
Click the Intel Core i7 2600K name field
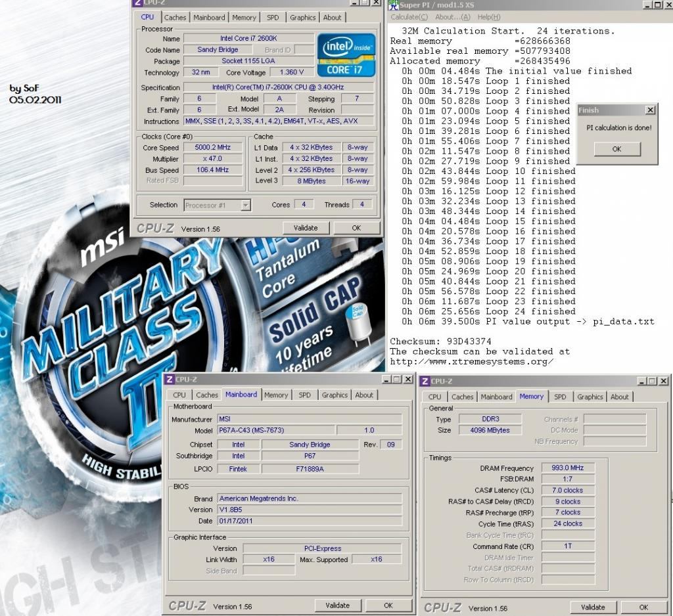click(248, 38)
